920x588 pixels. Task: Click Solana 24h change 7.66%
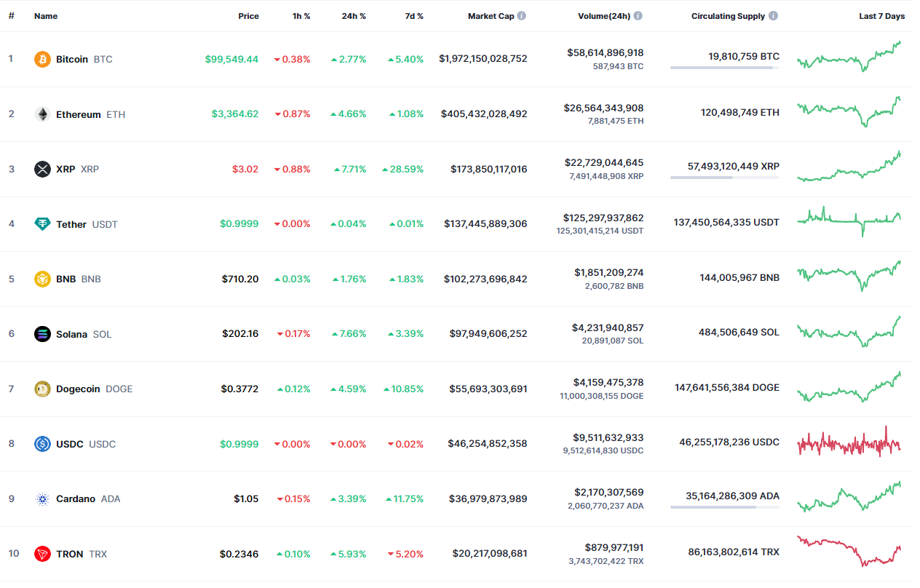[348, 334]
